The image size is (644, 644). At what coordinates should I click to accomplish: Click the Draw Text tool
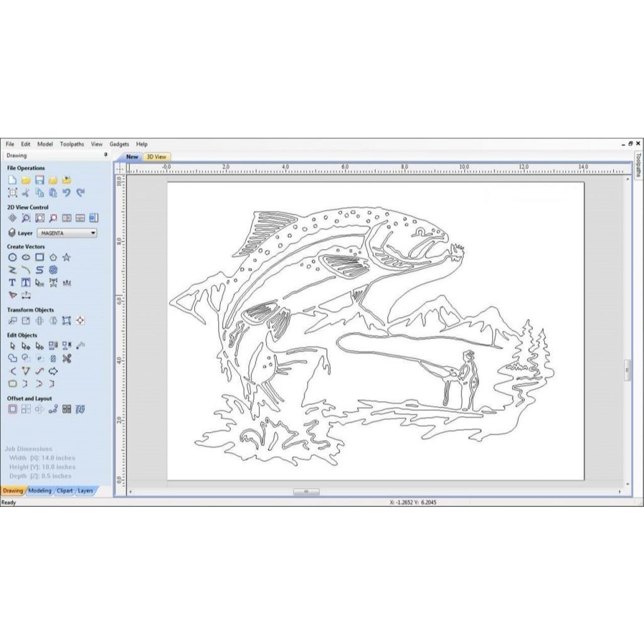pyautogui.click(x=12, y=282)
